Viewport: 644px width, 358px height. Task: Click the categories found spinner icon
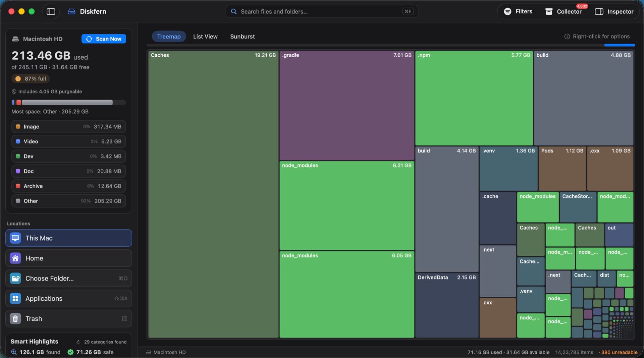78,342
